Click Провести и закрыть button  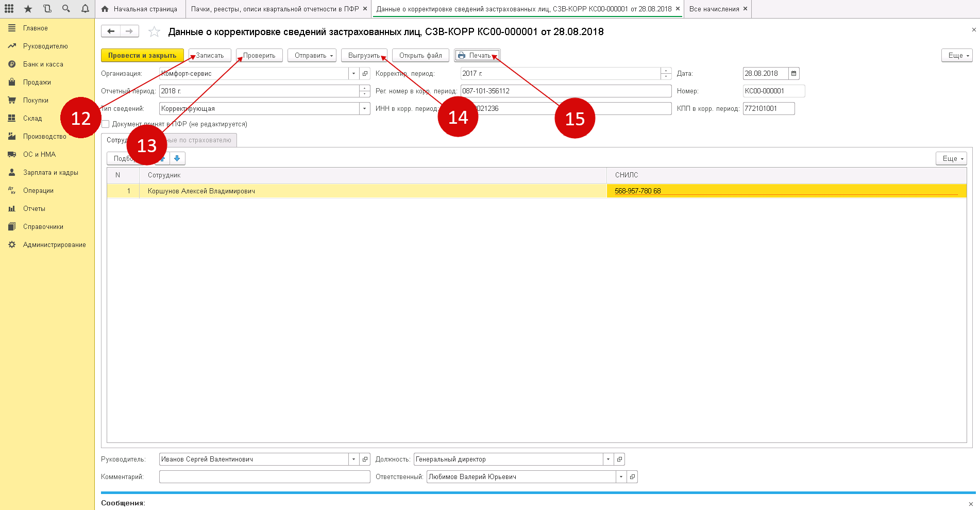pos(142,55)
